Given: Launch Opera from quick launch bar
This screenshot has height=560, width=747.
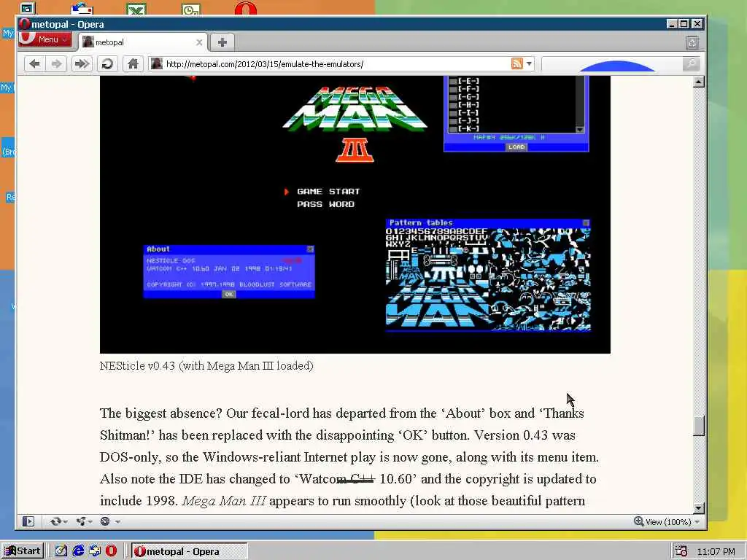Looking at the screenshot, I should [111, 551].
